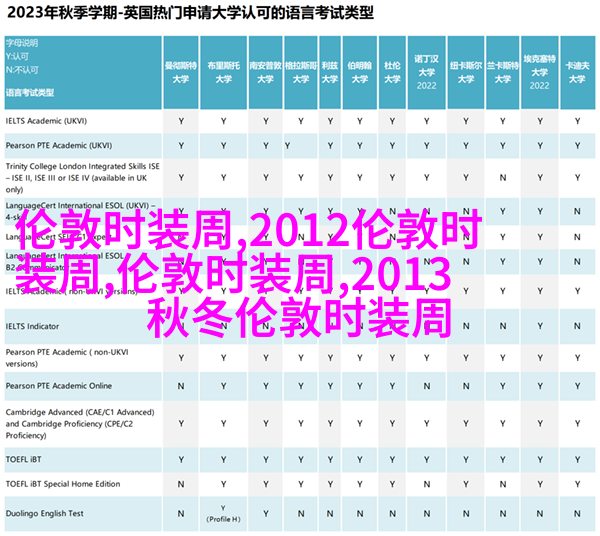This screenshot has width=600, height=536.
Task: Select the 曼彻斯特大学 column header
Action: click(181, 72)
